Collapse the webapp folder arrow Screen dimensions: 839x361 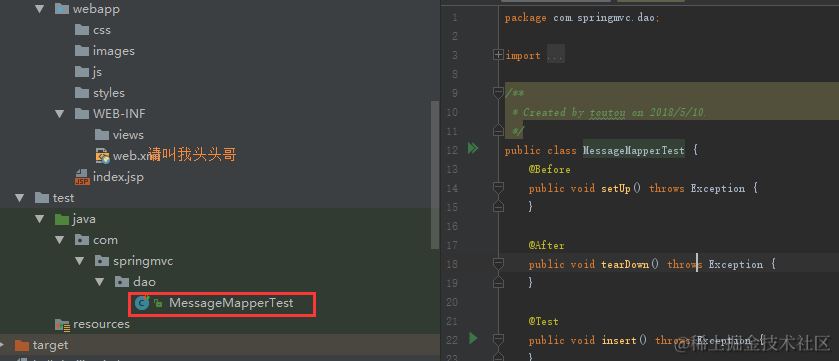40,9
